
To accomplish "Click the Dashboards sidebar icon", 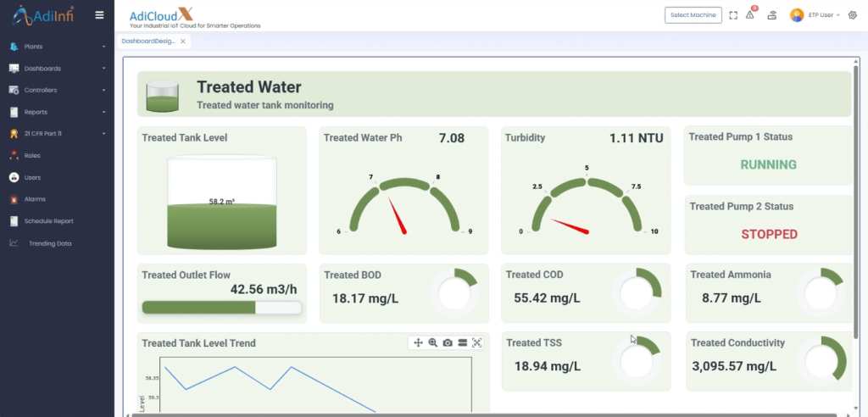I will point(14,69).
